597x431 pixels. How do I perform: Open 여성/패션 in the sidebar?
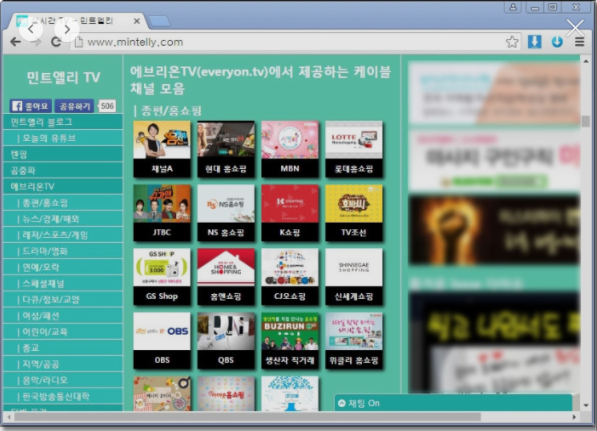[63, 316]
